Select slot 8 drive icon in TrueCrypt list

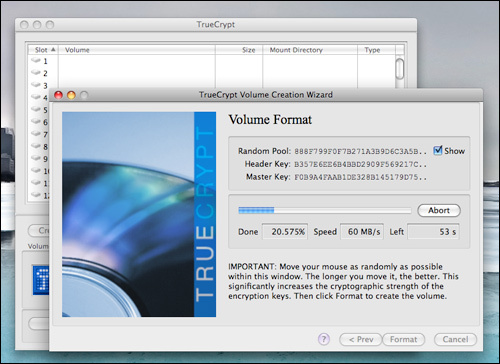(36, 146)
